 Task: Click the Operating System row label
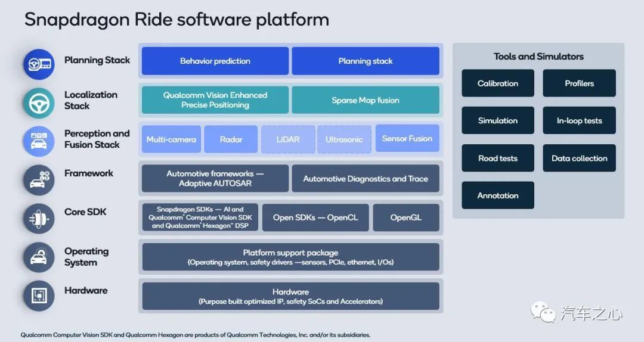(86, 257)
